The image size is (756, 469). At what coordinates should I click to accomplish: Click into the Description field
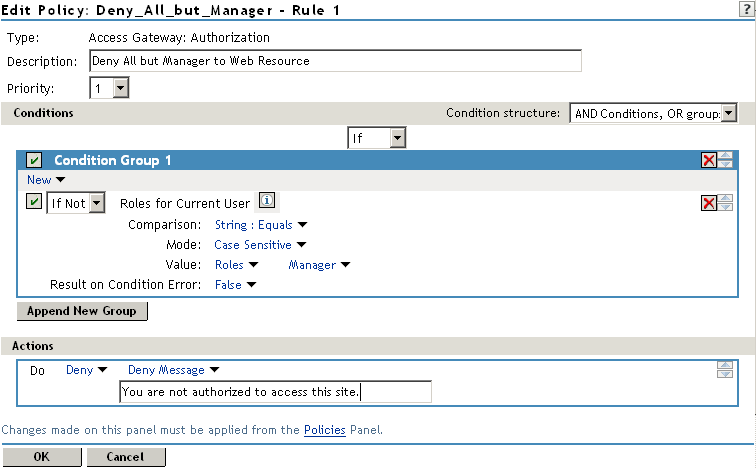pyautogui.click(x=336, y=61)
